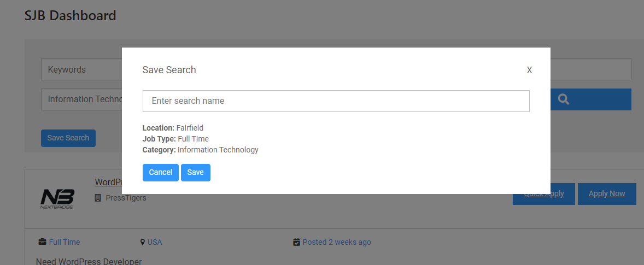
Task: Click the NextBridge company logo
Action: click(57, 199)
